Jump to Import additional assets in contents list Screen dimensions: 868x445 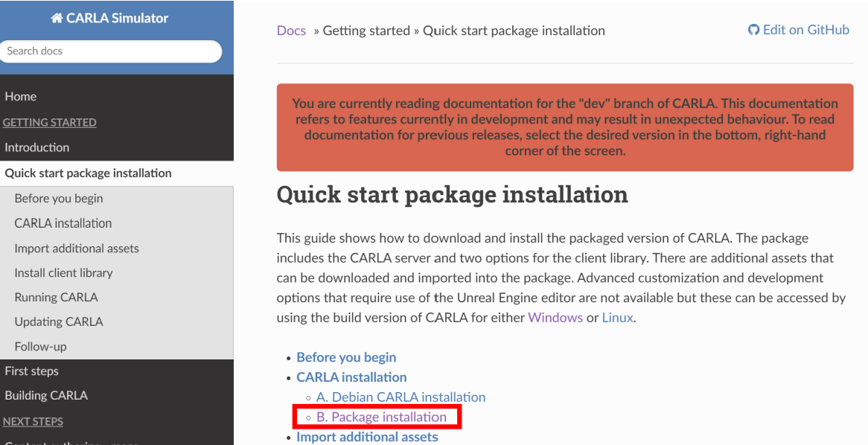click(x=368, y=437)
